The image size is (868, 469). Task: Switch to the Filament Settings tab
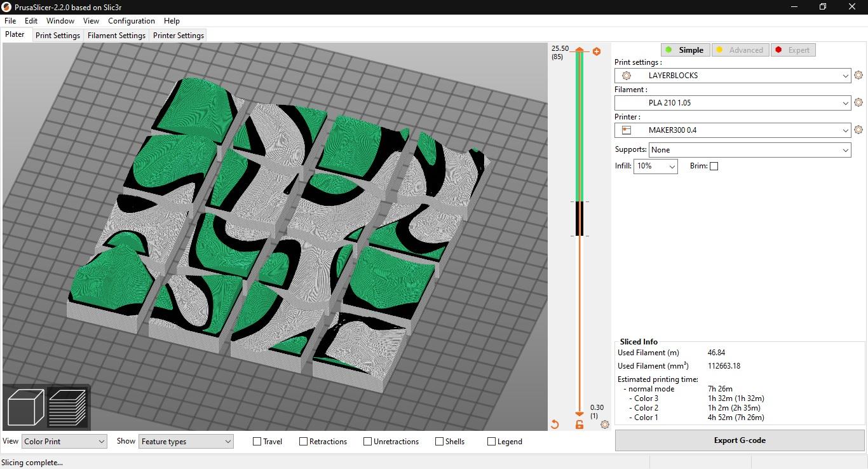pyautogui.click(x=116, y=36)
